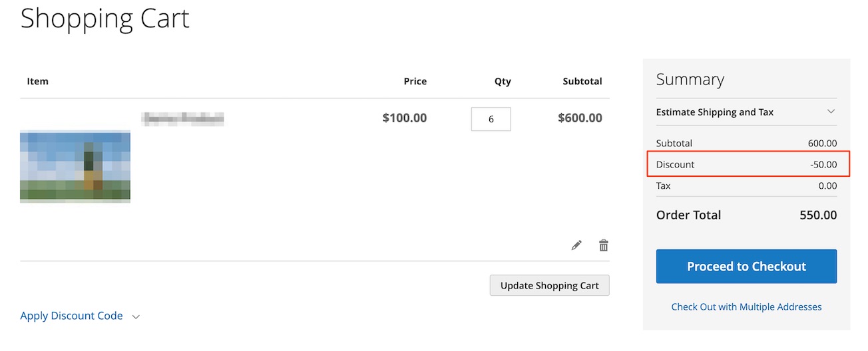Click the Item column header
The image size is (868, 351).
pos(37,81)
